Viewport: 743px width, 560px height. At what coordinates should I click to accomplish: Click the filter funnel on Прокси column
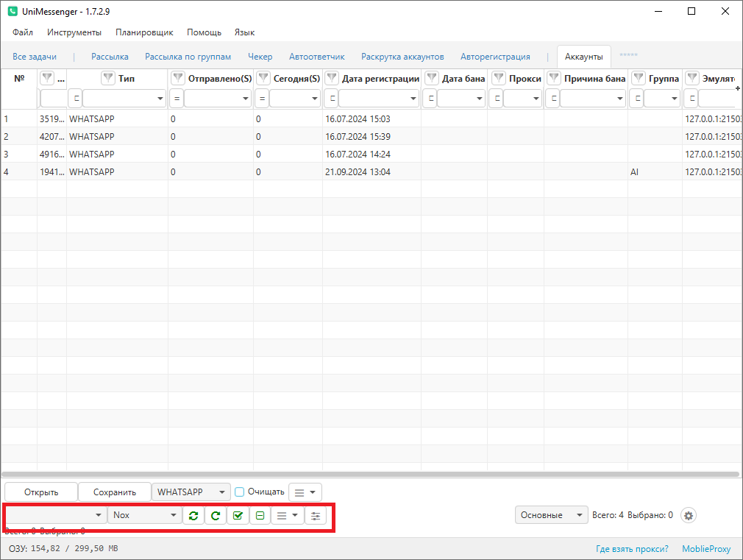[499, 78]
